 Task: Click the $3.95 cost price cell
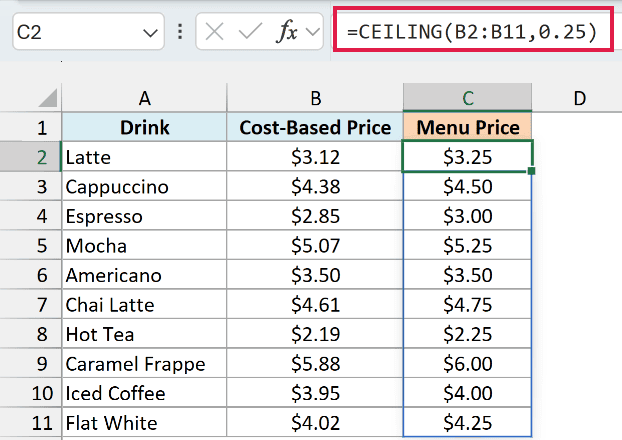(315, 393)
